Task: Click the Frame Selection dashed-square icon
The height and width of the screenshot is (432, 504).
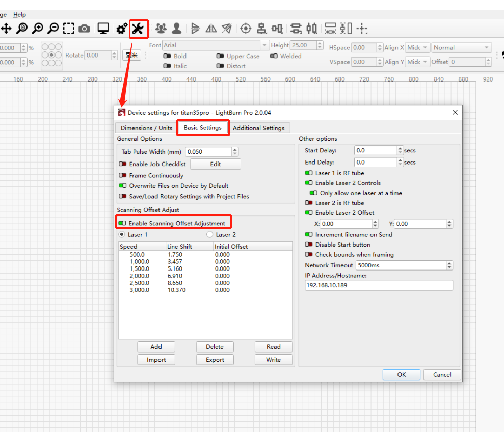Action: pos(68,29)
